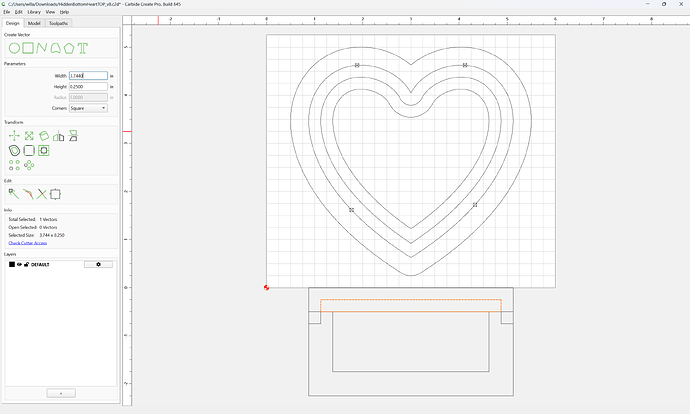Open the Library menu

tap(34, 12)
